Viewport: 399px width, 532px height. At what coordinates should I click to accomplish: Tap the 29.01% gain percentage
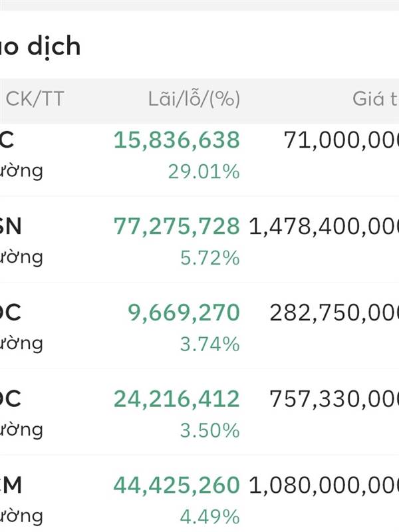[203, 172]
